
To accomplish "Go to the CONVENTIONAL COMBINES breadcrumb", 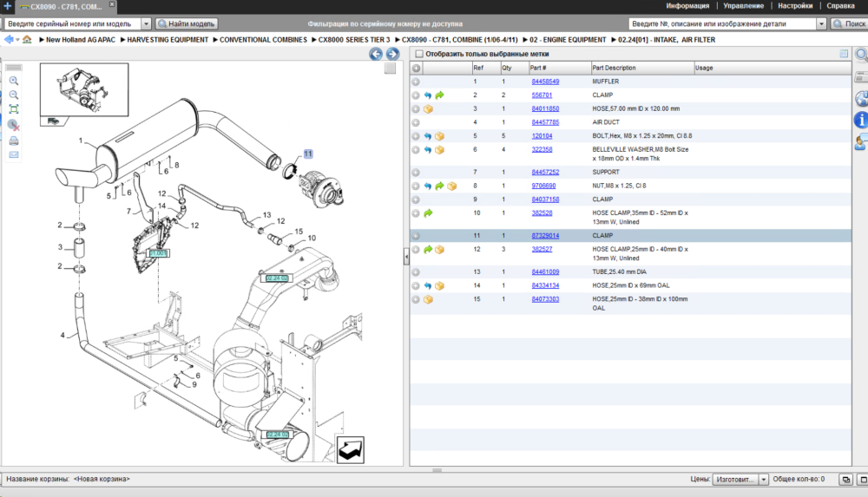I will point(263,40).
